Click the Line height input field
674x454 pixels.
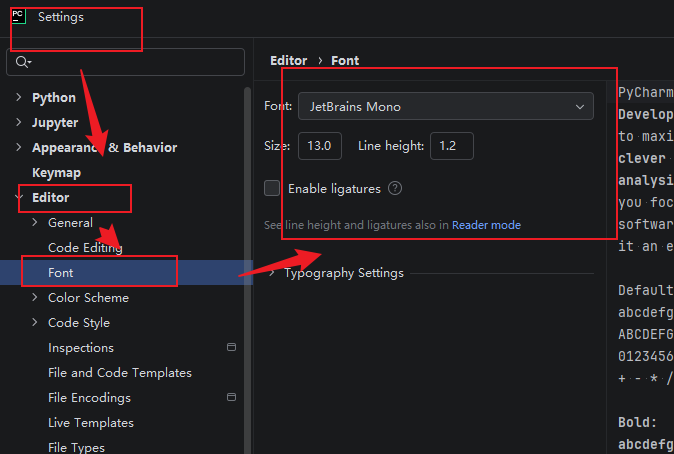452,146
